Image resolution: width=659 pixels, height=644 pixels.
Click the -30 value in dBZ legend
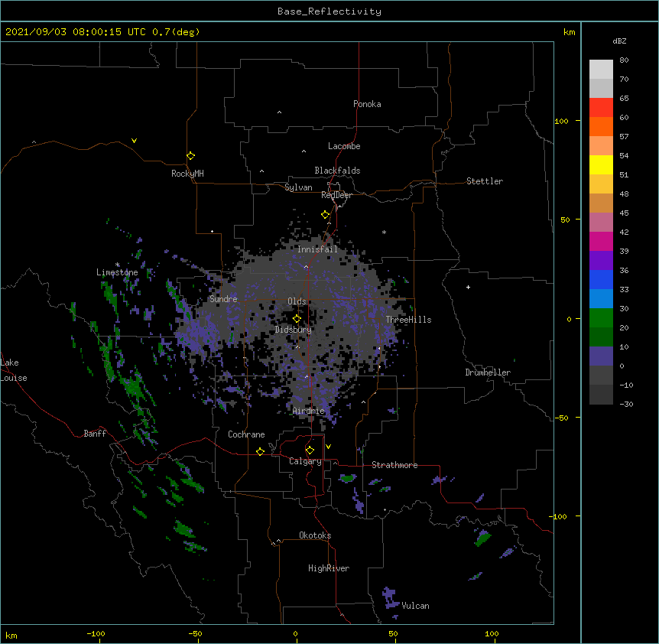tap(627, 404)
